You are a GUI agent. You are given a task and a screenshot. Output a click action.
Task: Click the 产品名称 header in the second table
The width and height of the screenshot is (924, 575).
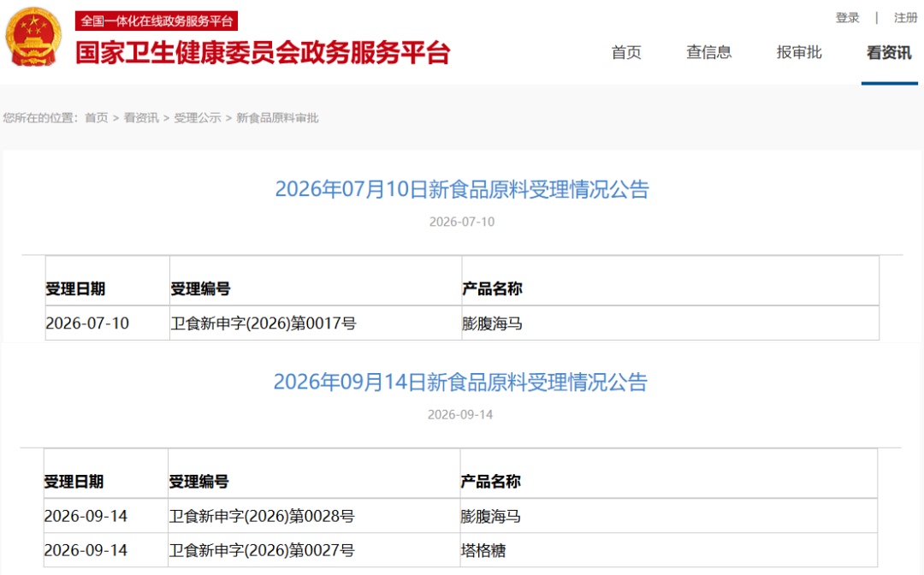point(490,482)
